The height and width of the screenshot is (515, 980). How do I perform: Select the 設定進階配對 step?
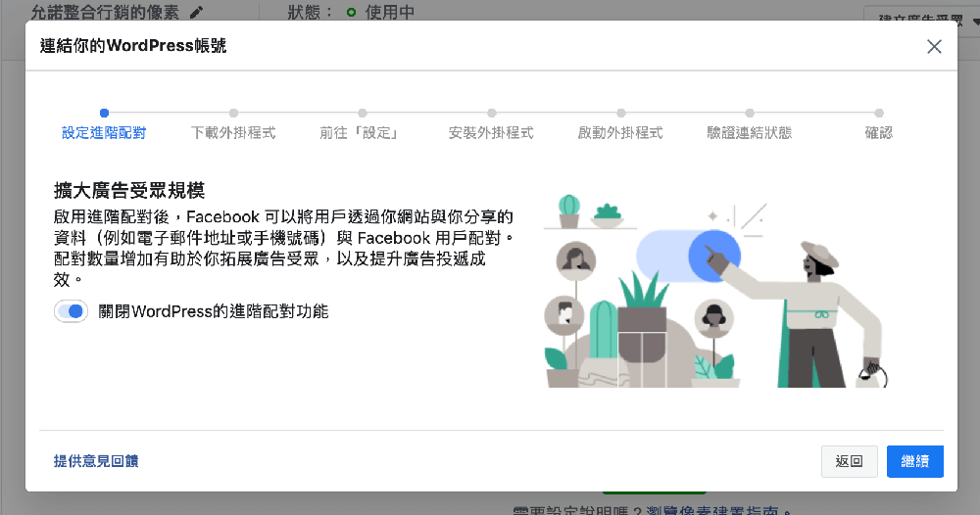pos(104,132)
